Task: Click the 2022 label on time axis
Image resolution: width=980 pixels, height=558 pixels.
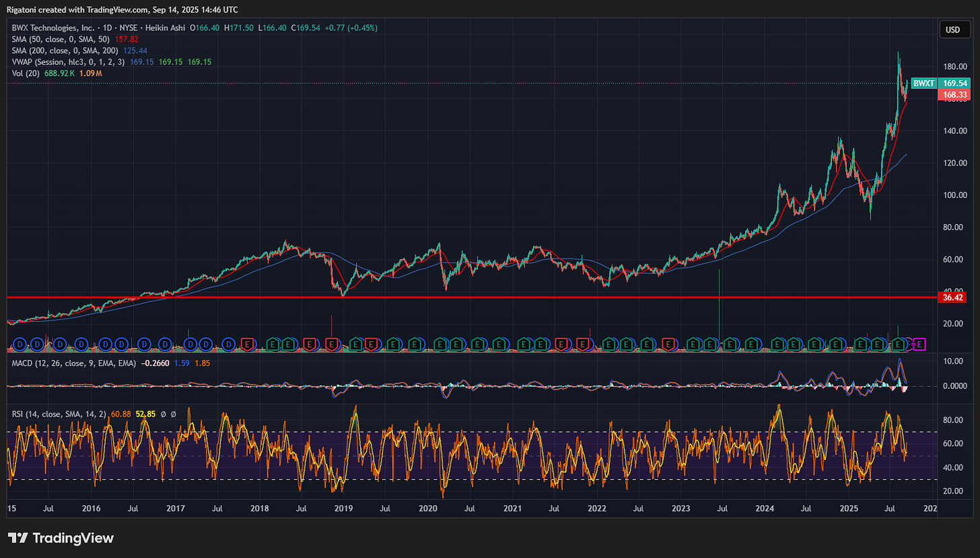Action: 597,510
